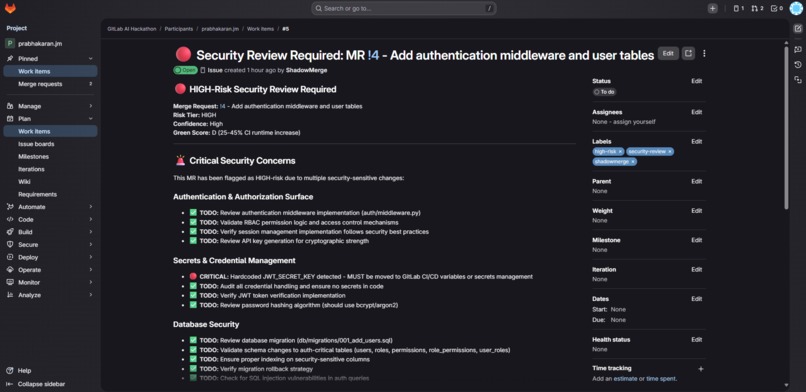Open Work items breadcrumb link
Image resolution: width=806 pixels, height=392 pixels.
pos(260,29)
